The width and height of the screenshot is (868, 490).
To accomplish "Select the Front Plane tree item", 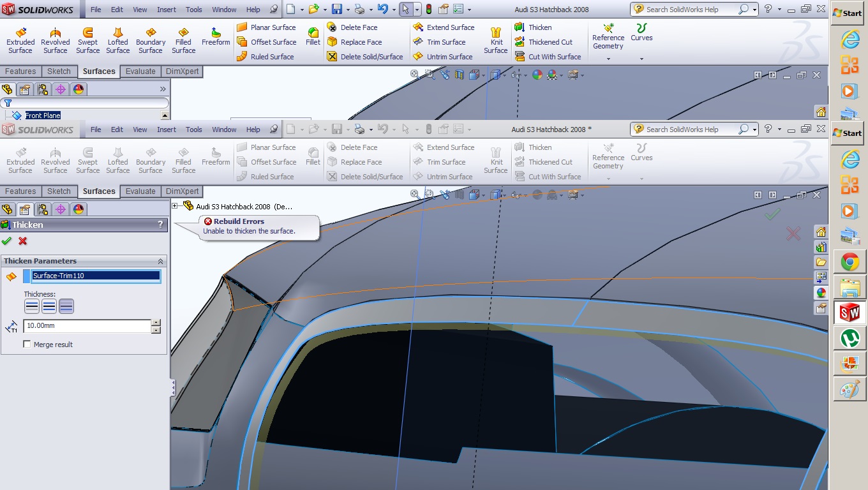I will click(x=43, y=115).
